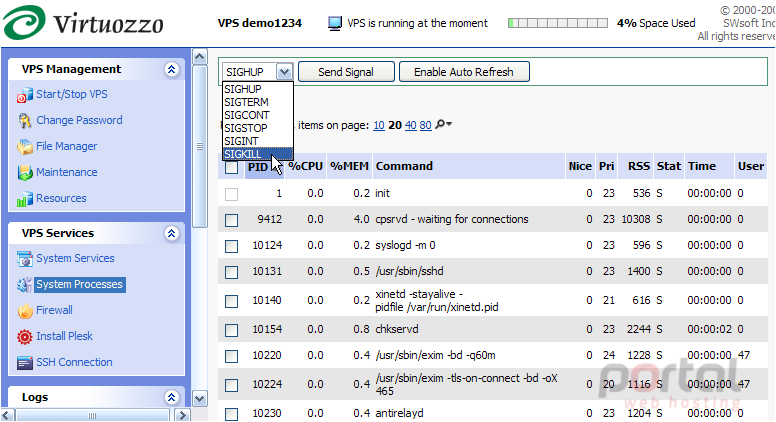Check the box for process 9412 cpsrvd
The height and width of the screenshot is (422, 776).
(231, 220)
